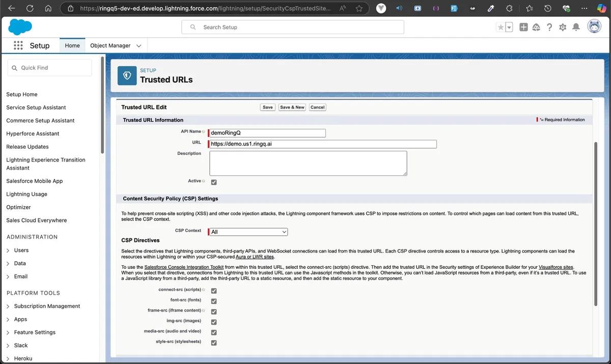
Task: Expand the Email tree node
Action: point(8,277)
